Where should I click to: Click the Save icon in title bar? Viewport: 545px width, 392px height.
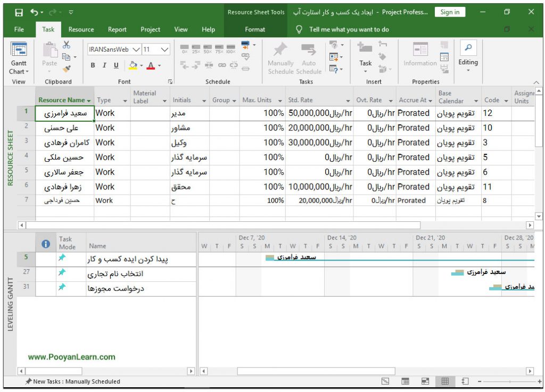(19, 13)
